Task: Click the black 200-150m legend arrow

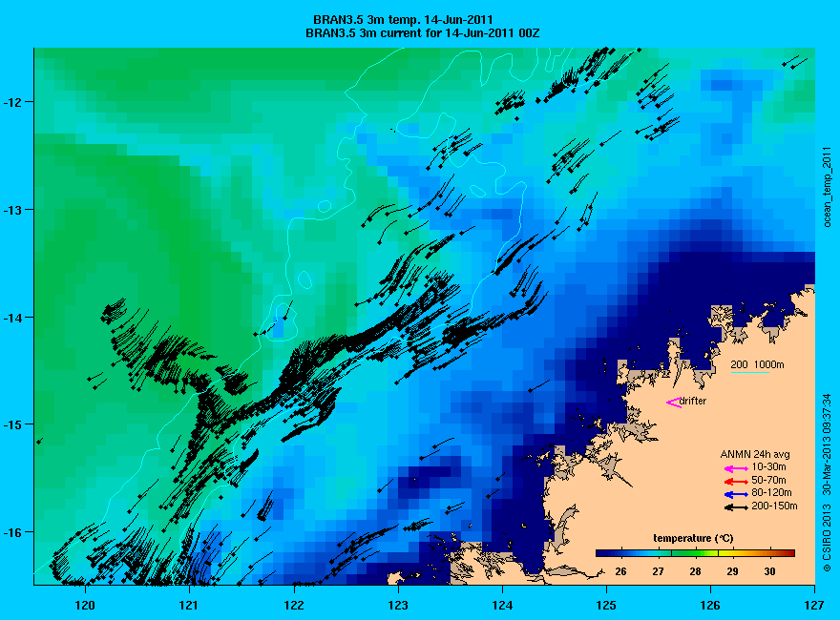Action: pyautogui.click(x=736, y=507)
